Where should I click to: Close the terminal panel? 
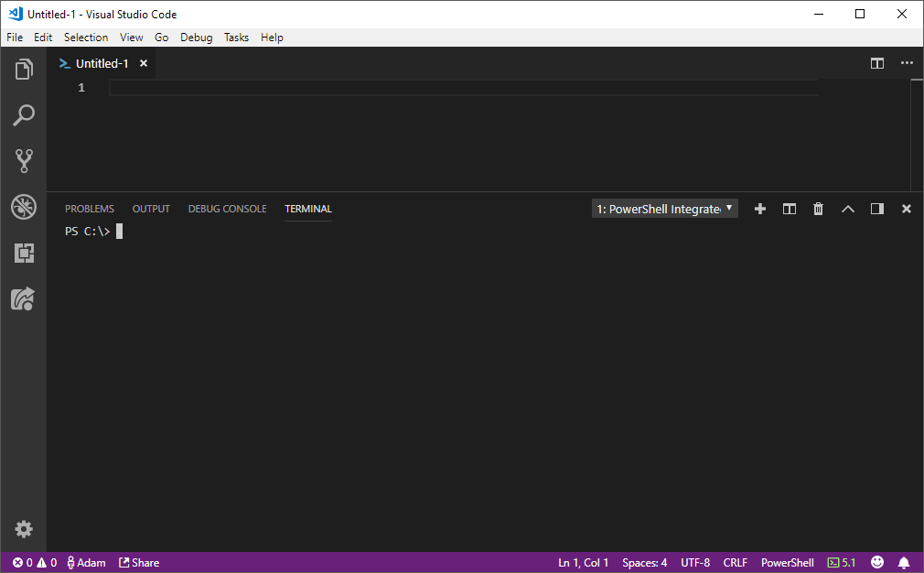click(x=907, y=209)
